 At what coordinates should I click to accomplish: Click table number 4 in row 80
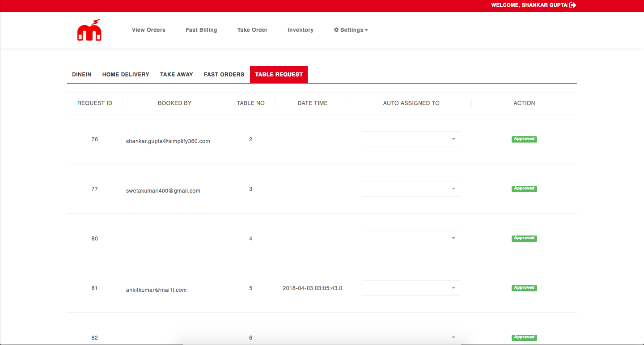coord(251,239)
